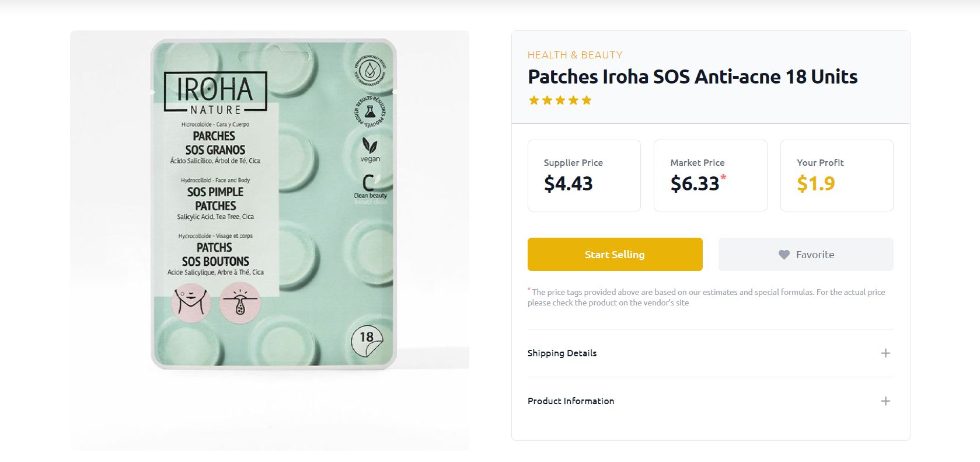Click the vegan leaf icon on package
This screenshot has width=980, height=462.
pos(369,145)
